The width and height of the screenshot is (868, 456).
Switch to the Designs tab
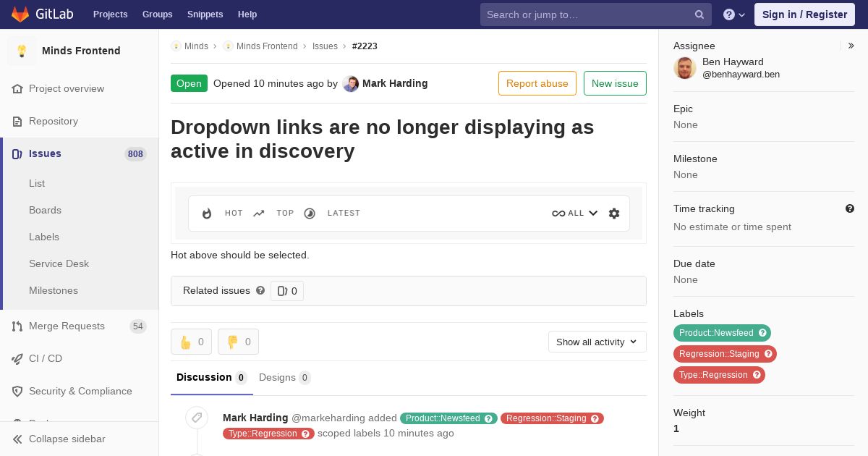tap(285, 377)
